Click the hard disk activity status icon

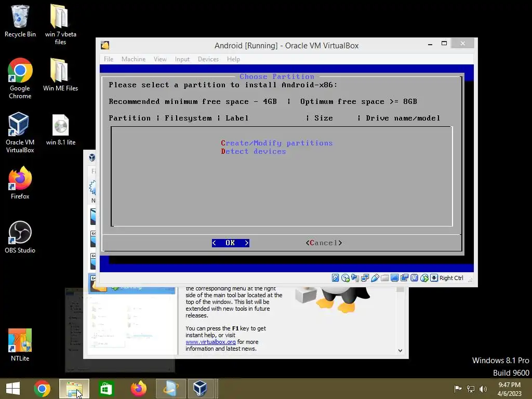click(335, 278)
